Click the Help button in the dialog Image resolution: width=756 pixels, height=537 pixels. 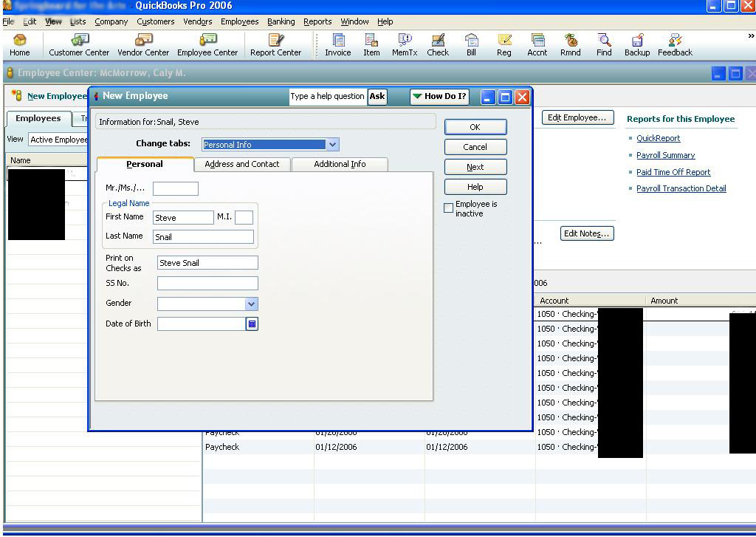point(475,187)
